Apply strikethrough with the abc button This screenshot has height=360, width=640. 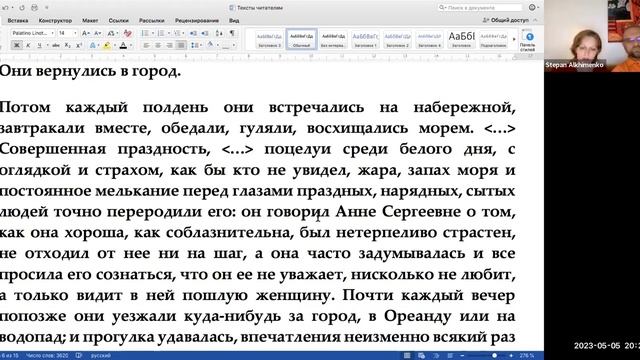[x=56, y=45]
